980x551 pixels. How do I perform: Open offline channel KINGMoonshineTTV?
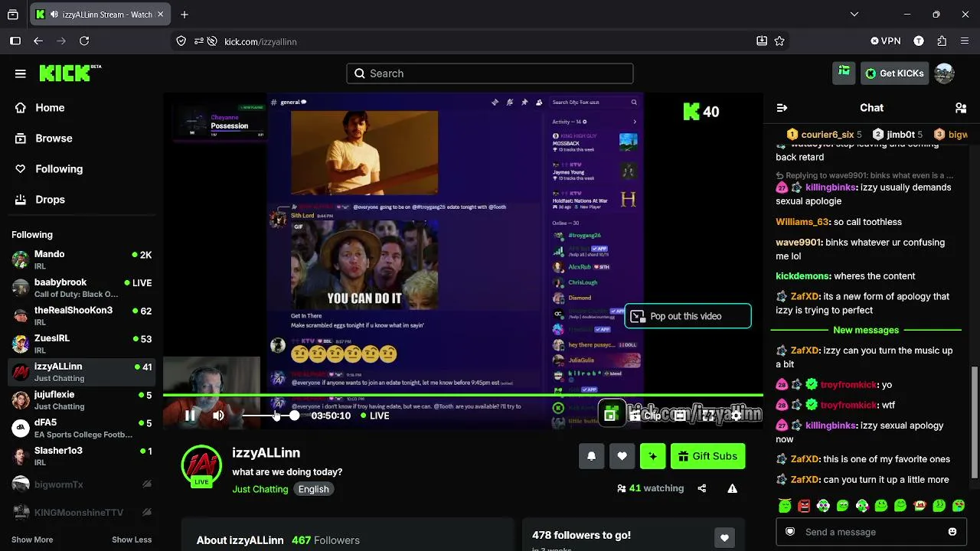(x=82, y=512)
